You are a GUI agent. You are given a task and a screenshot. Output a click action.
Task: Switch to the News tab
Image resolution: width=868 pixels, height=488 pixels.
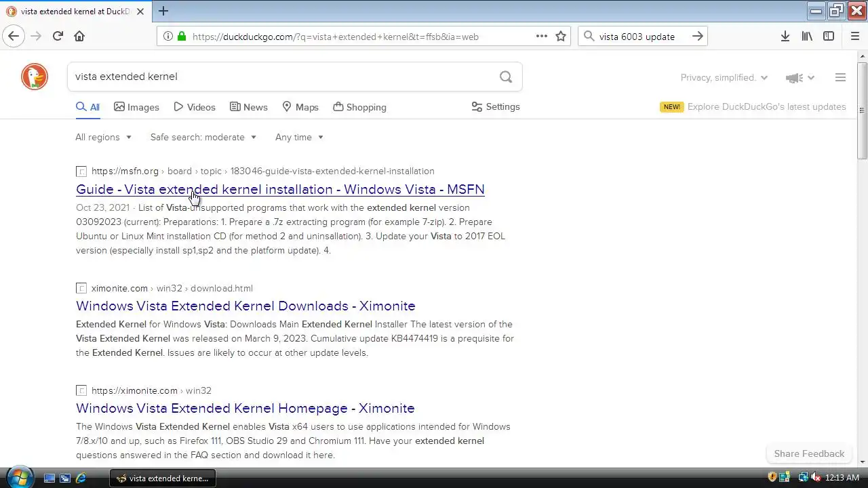[x=249, y=107]
